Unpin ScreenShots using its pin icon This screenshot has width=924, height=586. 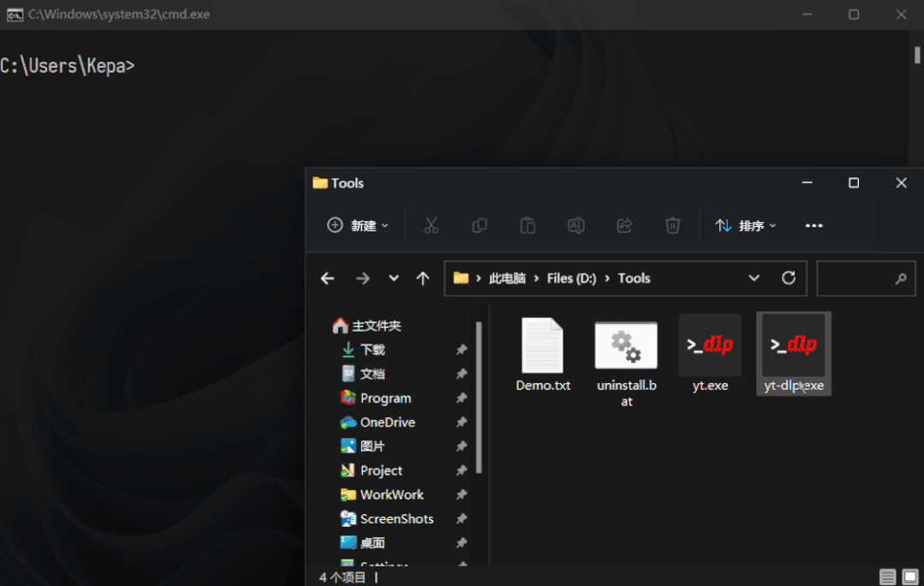click(x=462, y=519)
